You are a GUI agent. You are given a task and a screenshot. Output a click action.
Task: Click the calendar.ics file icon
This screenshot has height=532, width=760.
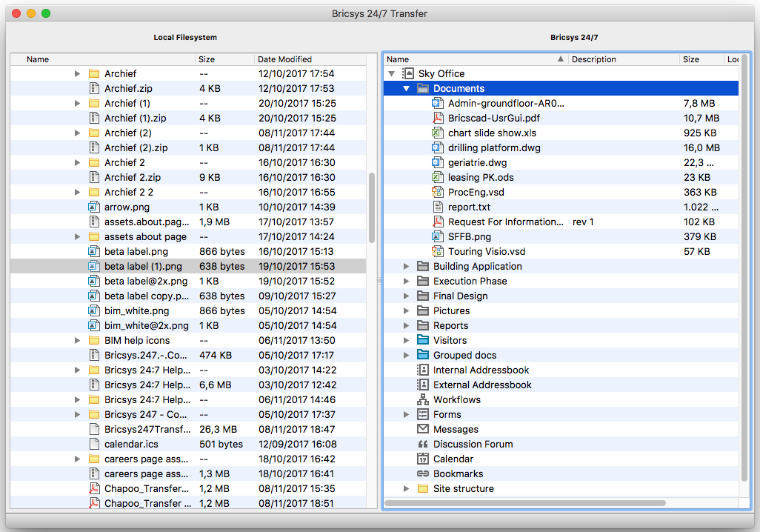pos(94,445)
